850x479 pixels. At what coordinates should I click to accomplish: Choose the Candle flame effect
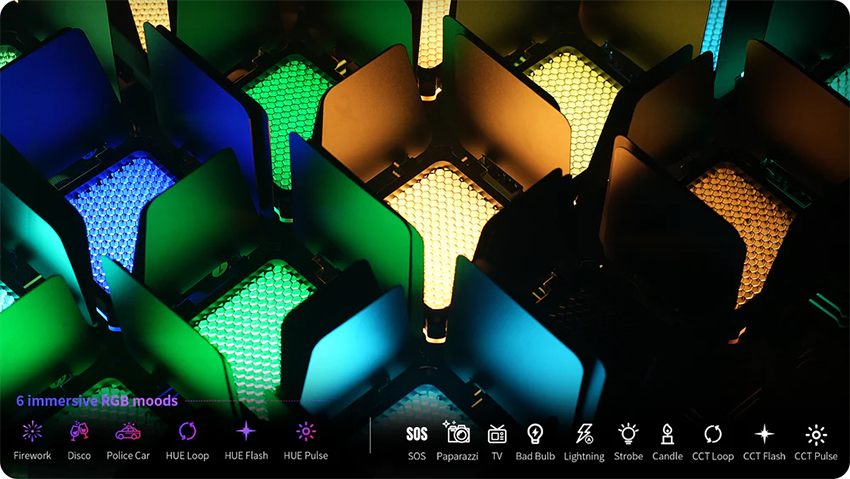(x=667, y=433)
